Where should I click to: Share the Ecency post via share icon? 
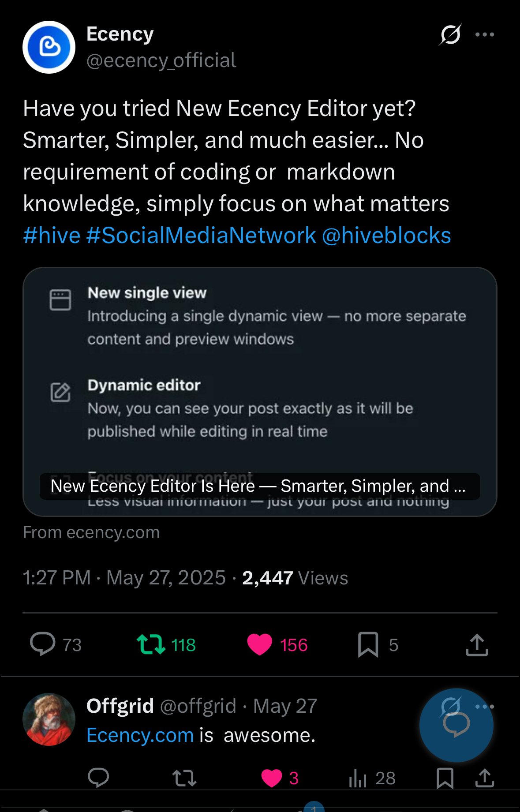point(477,644)
